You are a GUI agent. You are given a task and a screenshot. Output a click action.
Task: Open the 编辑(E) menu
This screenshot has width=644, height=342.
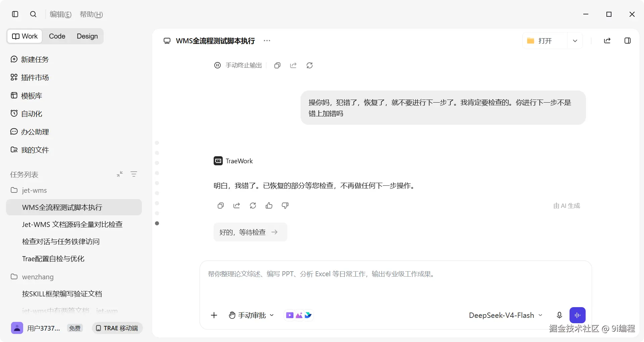(60, 14)
